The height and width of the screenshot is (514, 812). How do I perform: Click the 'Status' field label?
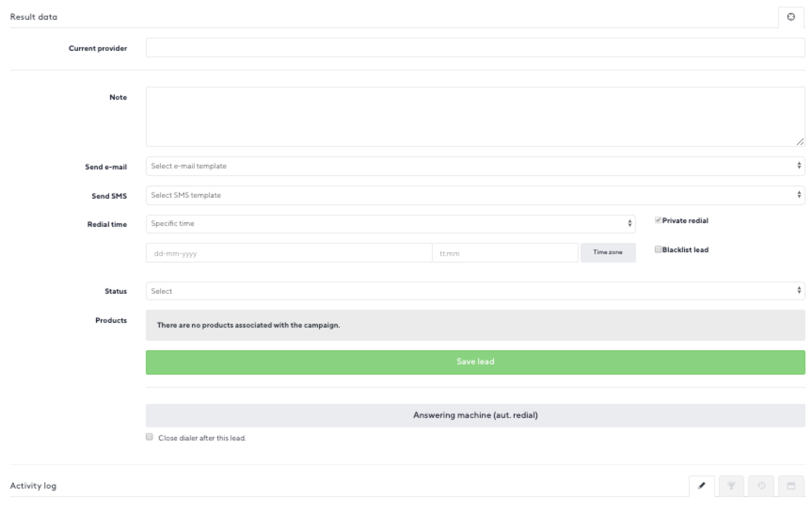[116, 291]
